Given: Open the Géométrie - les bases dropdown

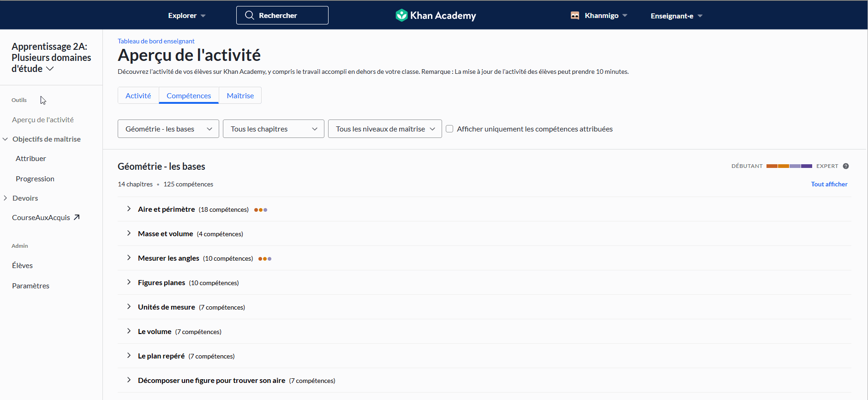Looking at the screenshot, I should [168, 129].
